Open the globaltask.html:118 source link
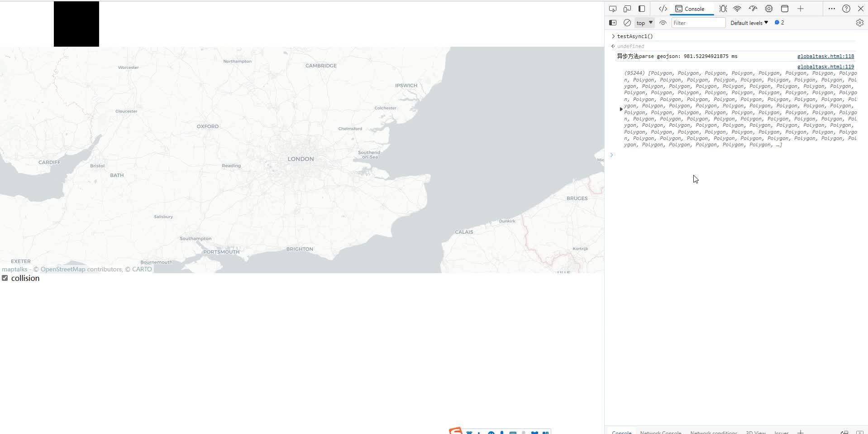This screenshot has width=868, height=434. coord(825,56)
